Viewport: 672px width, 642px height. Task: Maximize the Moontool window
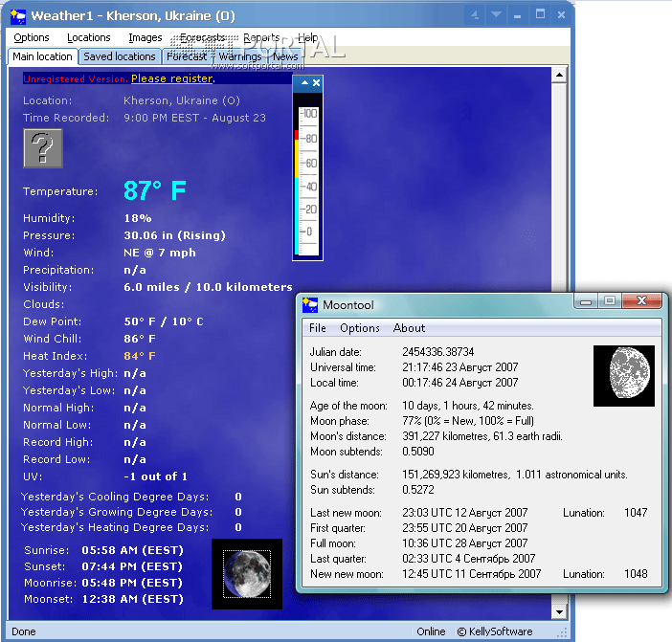click(609, 301)
